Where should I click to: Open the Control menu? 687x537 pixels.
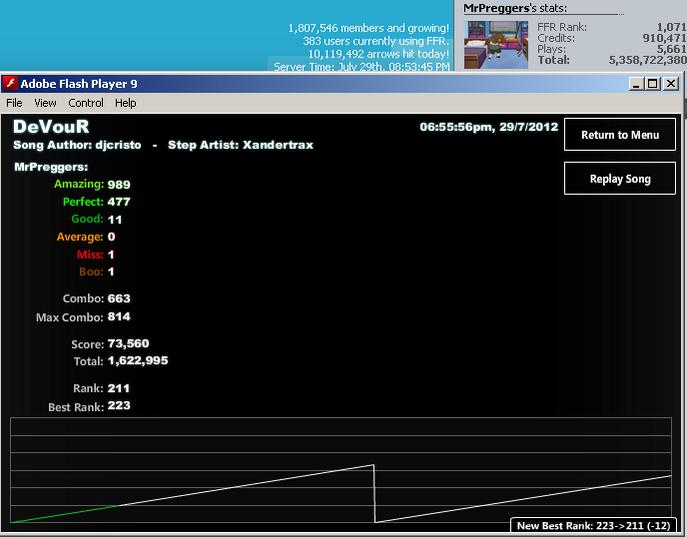click(86, 103)
